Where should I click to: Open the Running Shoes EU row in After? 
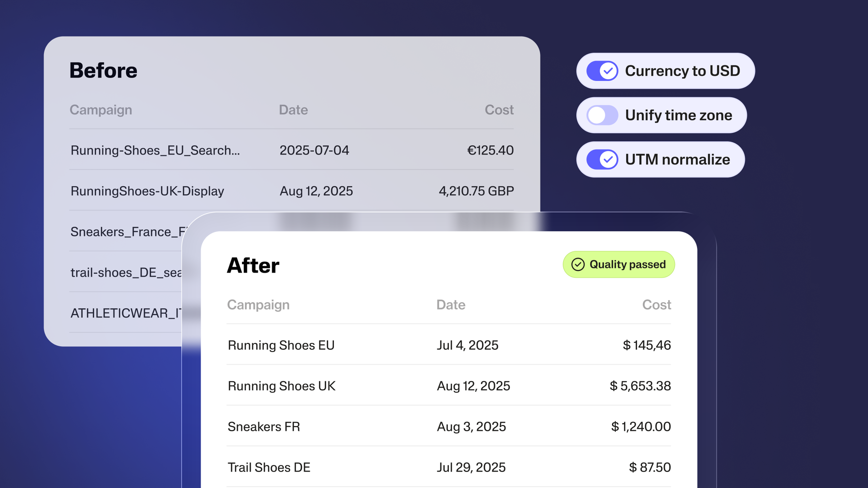pos(281,345)
